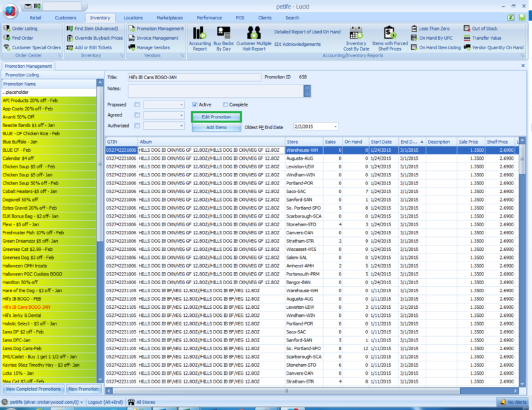
Task: Open Vendor Quantity On Hand report
Action: [493, 47]
